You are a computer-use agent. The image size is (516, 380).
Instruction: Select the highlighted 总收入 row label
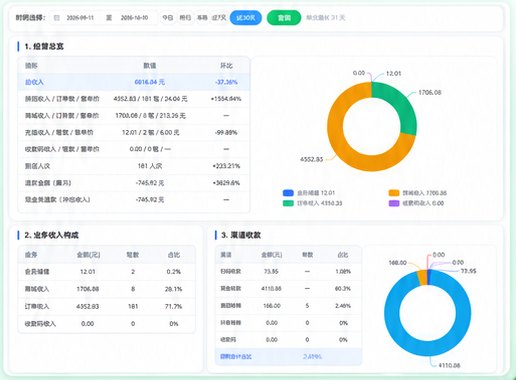pyautogui.click(x=34, y=82)
